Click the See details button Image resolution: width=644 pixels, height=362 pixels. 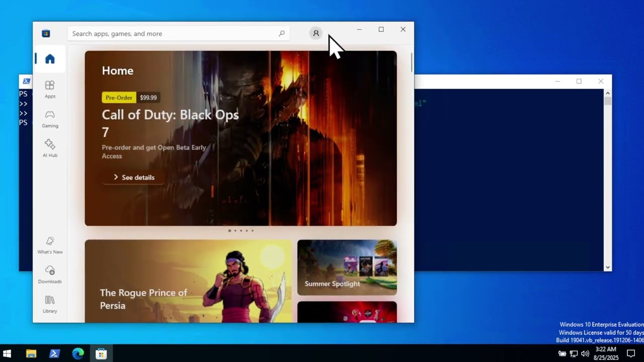pos(134,177)
